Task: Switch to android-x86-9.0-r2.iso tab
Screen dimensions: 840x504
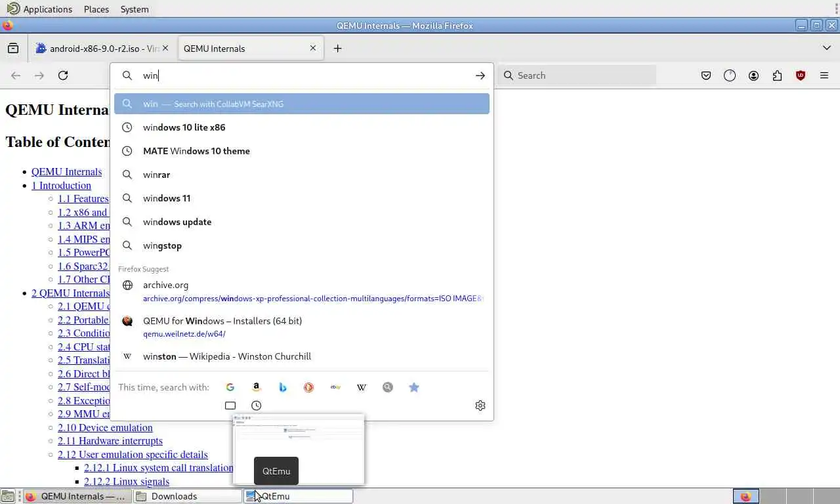Action: [102, 49]
